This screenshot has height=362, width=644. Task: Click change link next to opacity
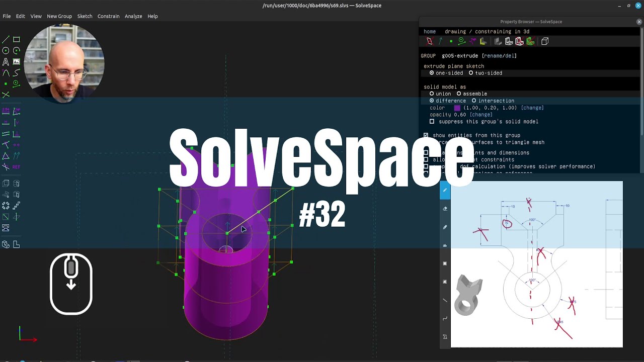[481, 115]
